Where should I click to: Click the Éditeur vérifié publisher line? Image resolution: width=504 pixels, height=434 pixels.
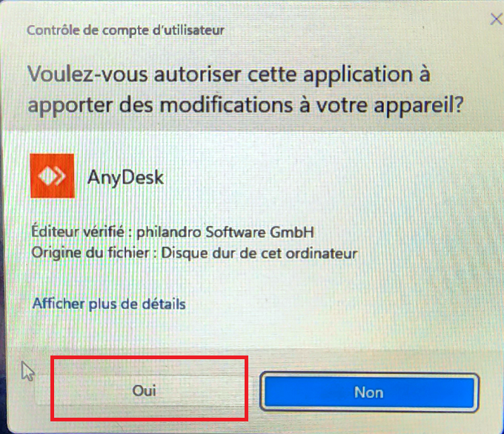click(173, 232)
